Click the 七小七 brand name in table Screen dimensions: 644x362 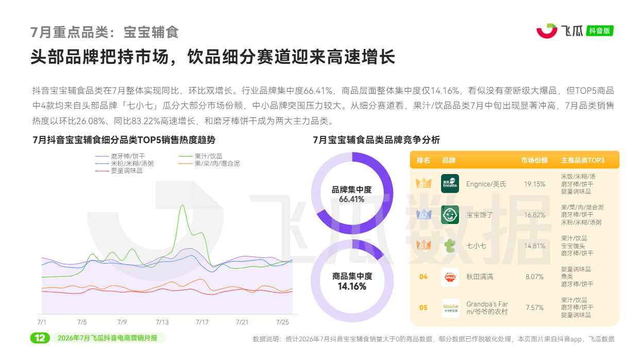[x=476, y=246]
